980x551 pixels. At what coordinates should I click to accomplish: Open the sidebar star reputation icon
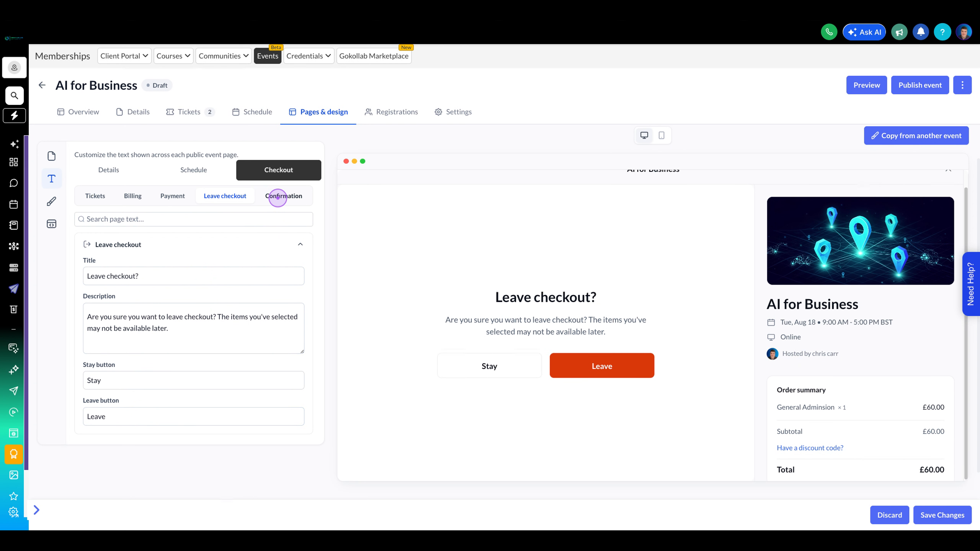[14, 496]
